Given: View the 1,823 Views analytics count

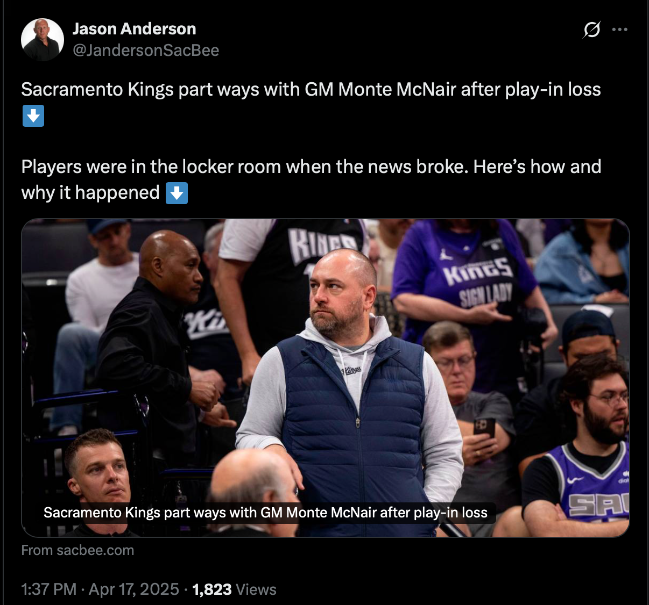Looking at the screenshot, I should pyautogui.click(x=234, y=589).
